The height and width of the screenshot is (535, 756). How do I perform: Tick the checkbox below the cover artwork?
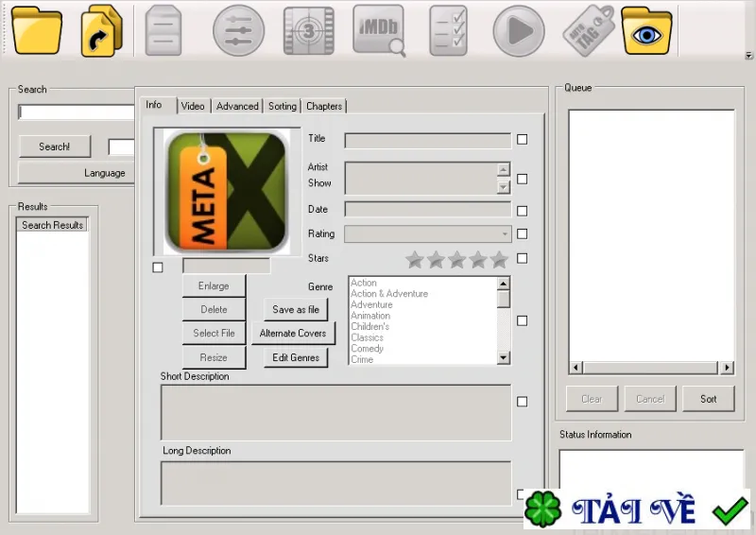coord(158,267)
